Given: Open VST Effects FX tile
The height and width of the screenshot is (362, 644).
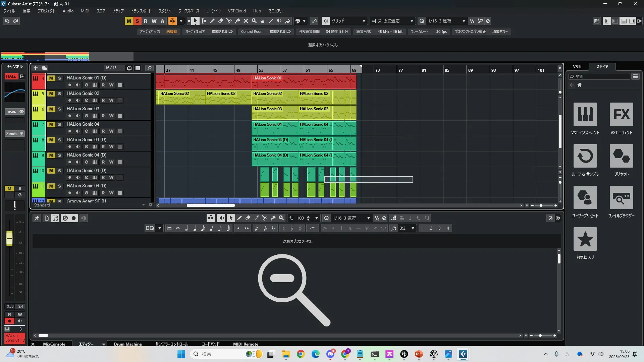Looking at the screenshot, I should click(x=621, y=115).
